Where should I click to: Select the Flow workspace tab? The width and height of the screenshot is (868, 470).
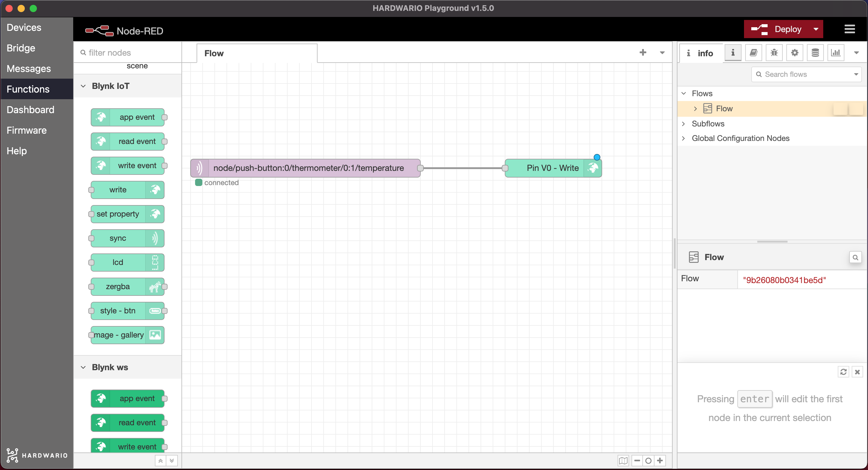tap(257, 53)
